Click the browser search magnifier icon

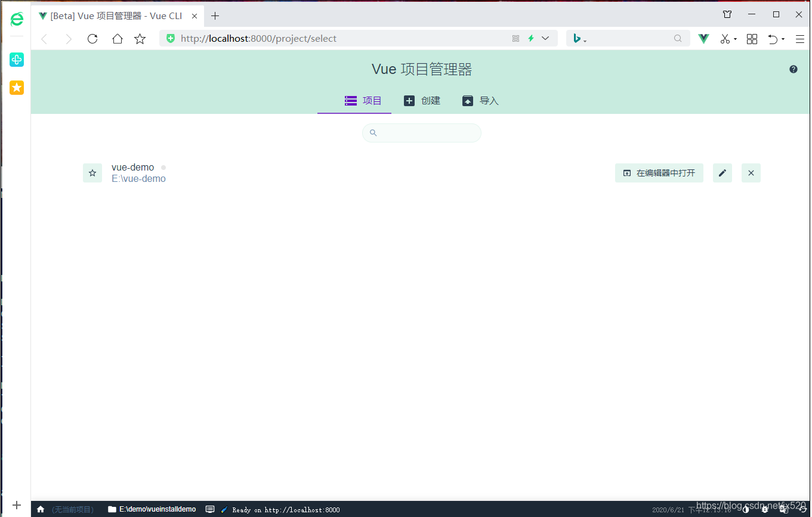click(x=678, y=38)
